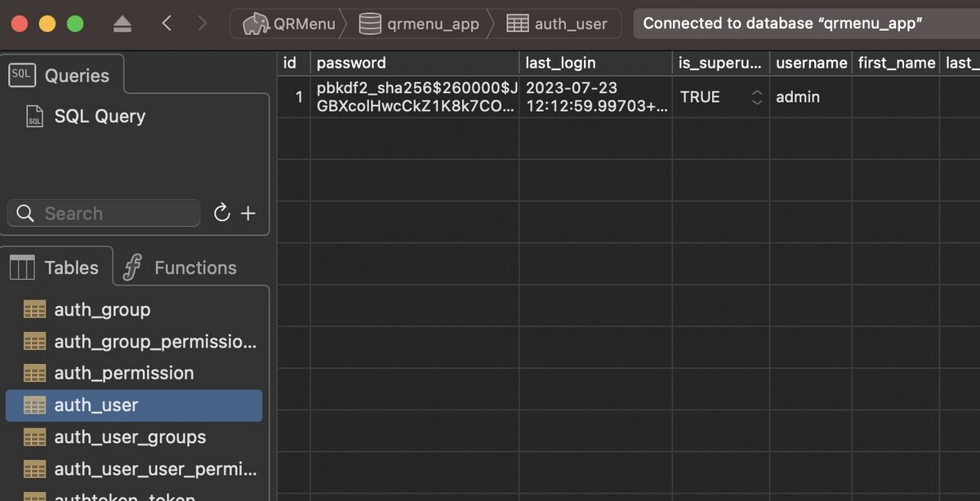Click the table icon beside auth_group
Screen dimensions: 980x501
click(34, 309)
